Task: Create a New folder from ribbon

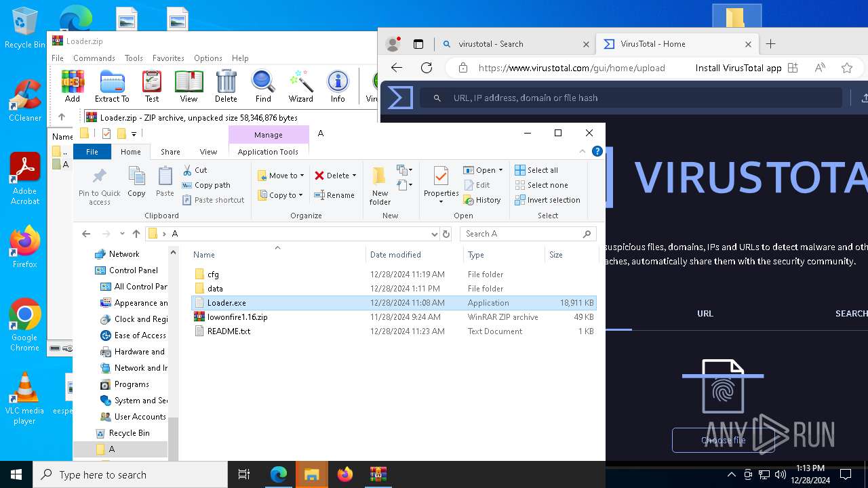Action: (380, 186)
